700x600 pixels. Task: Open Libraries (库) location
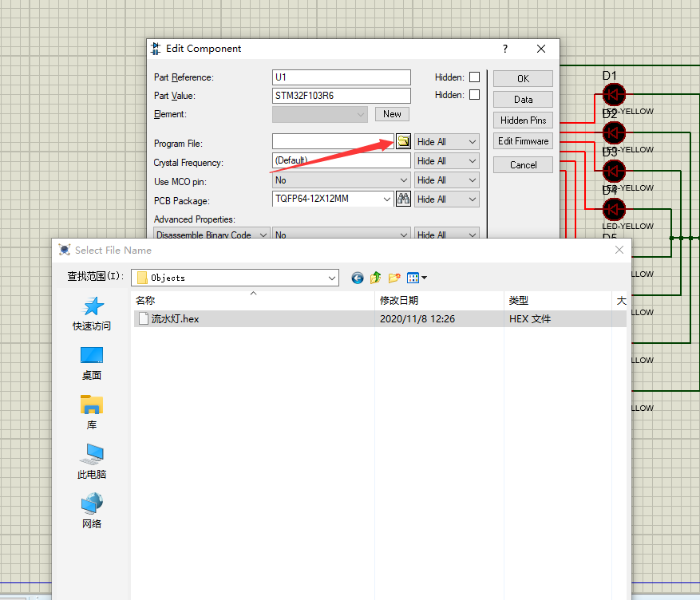pos(92,412)
